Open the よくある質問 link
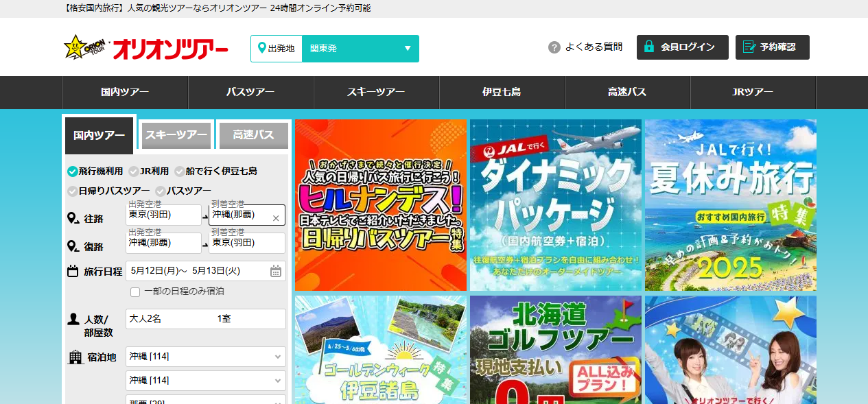Image resolution: width=868 pixels, height=404 pixels. click(593, 47)
